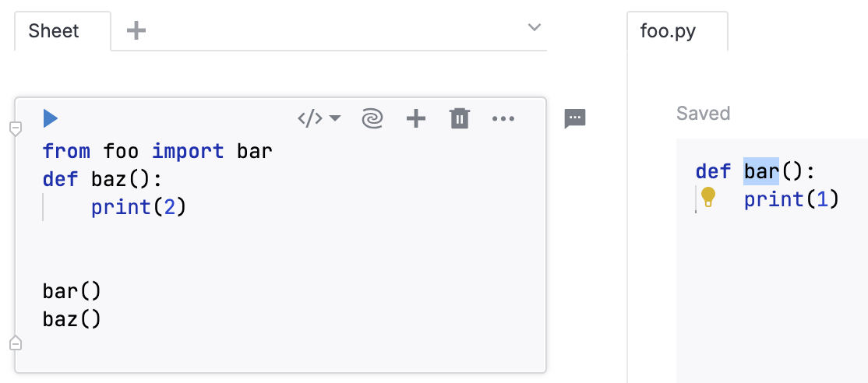Open the cell's more options ellipsis

[503, 118]
